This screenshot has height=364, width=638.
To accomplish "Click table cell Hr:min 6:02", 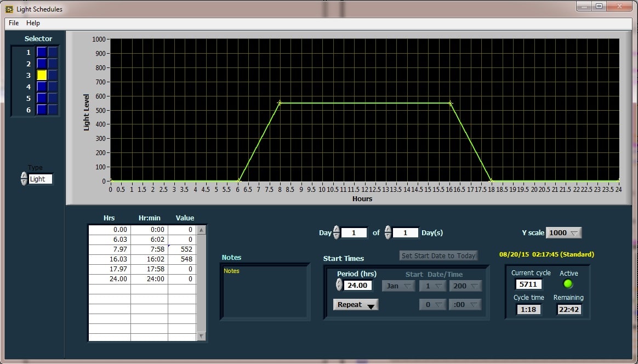I will 149,240.
